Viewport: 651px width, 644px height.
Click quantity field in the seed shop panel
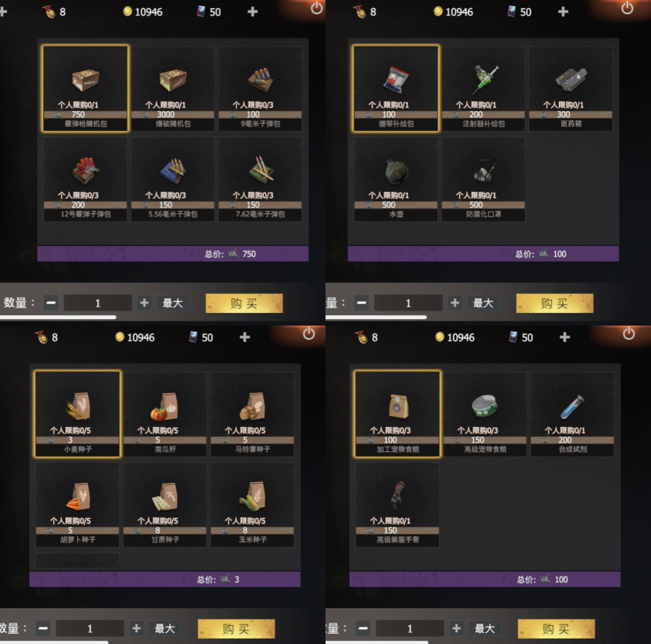point(90,628)
